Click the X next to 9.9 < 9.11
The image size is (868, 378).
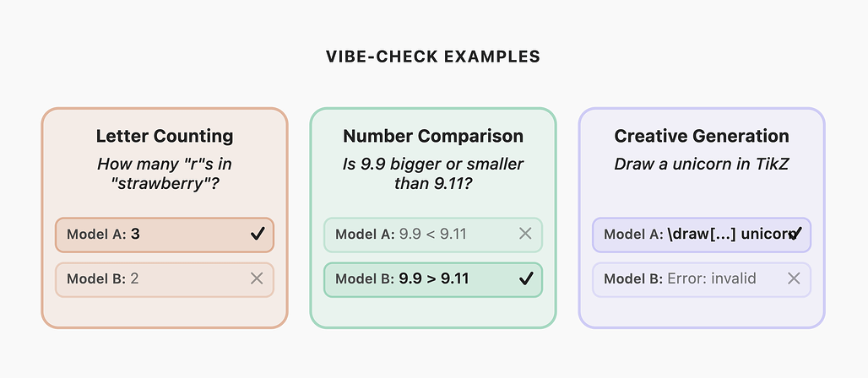click(525, 234)
